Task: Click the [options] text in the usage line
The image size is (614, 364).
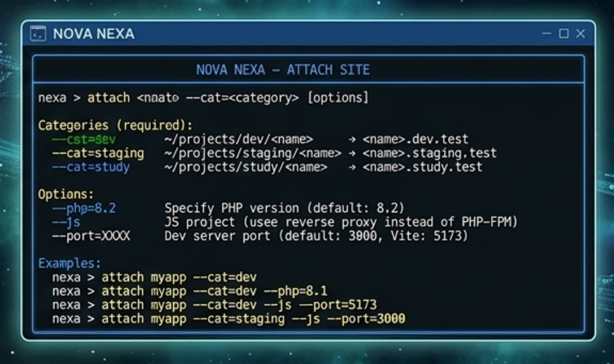Action: point(338,98)
